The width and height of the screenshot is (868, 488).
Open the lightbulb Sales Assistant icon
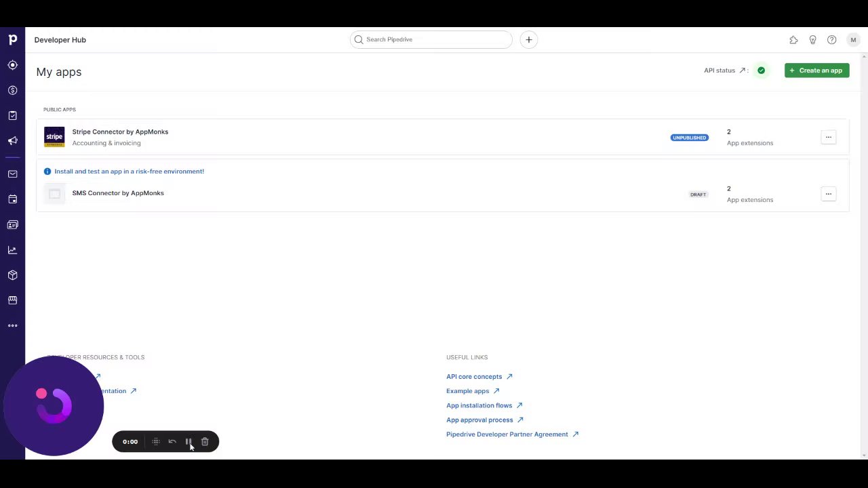812,40
